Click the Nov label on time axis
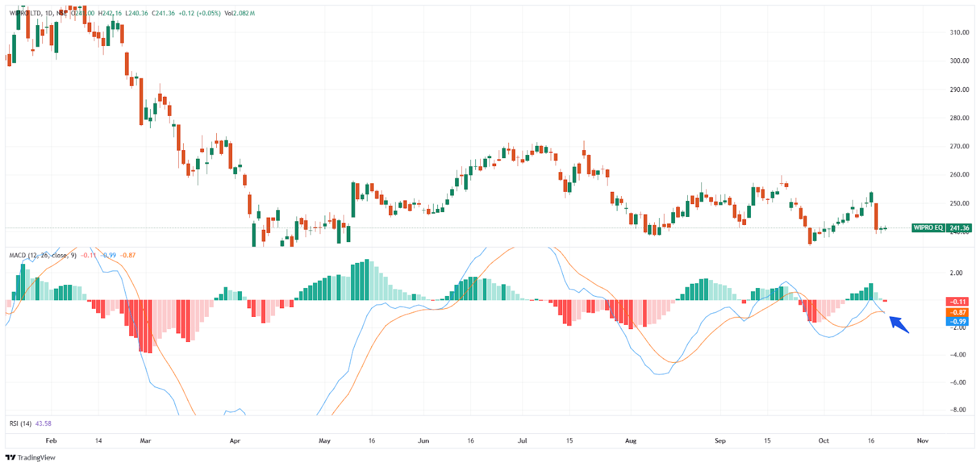The image size is (980, 467). tap(922, 441)
